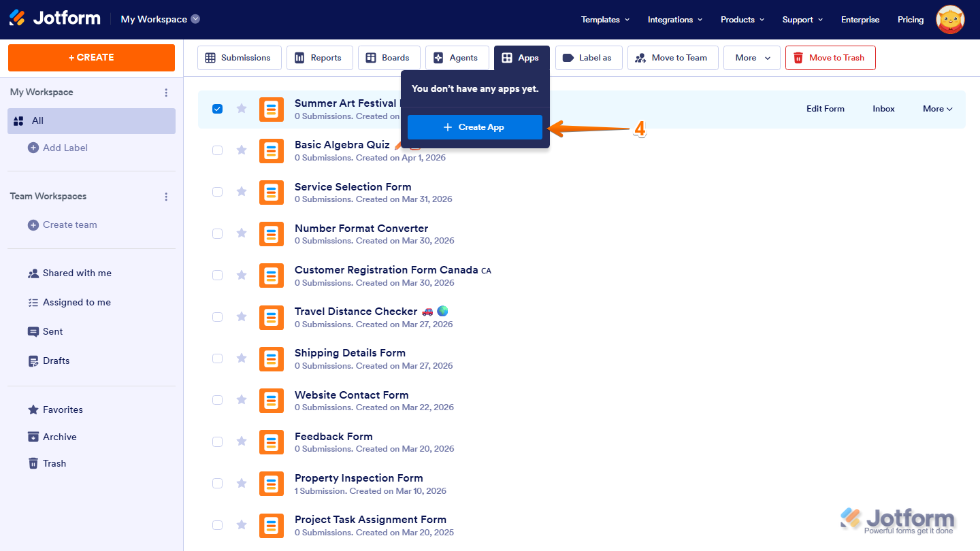Click the Jotform logo in the header
Viewport: 980px width, 551px height.
[54, 18]
